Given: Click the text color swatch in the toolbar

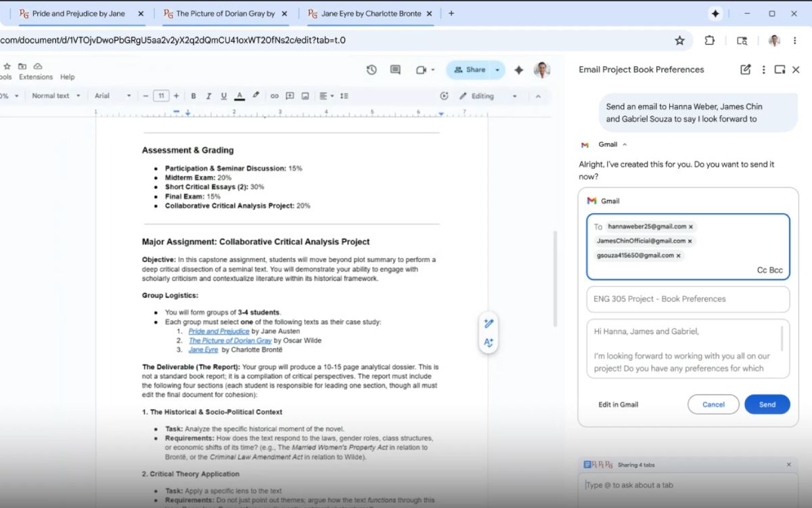Looking at the screenshot, I should pyautogui.click(x=240, y=96).
